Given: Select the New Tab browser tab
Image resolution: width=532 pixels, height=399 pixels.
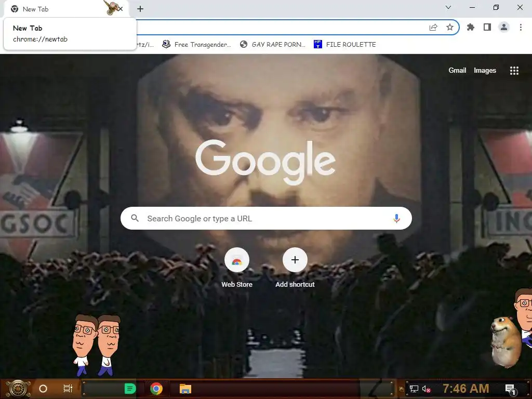Looking at the screenshot, I should [x=66, y=9].
